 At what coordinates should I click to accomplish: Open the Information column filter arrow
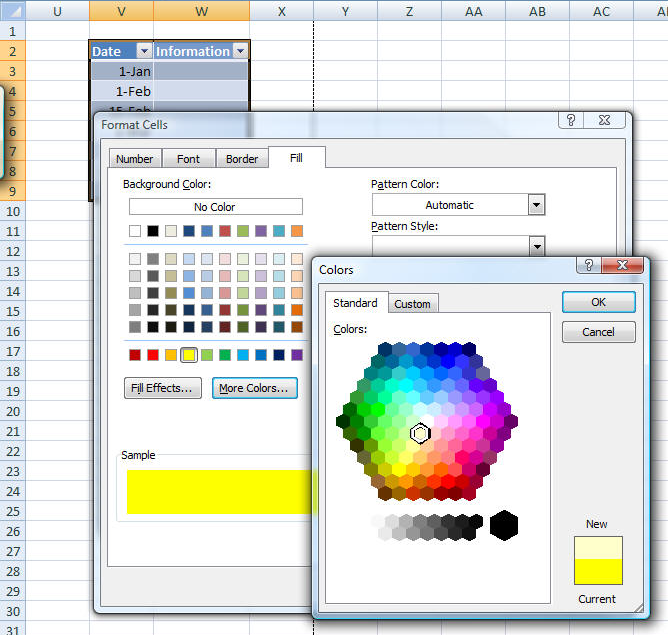[239, 51]
